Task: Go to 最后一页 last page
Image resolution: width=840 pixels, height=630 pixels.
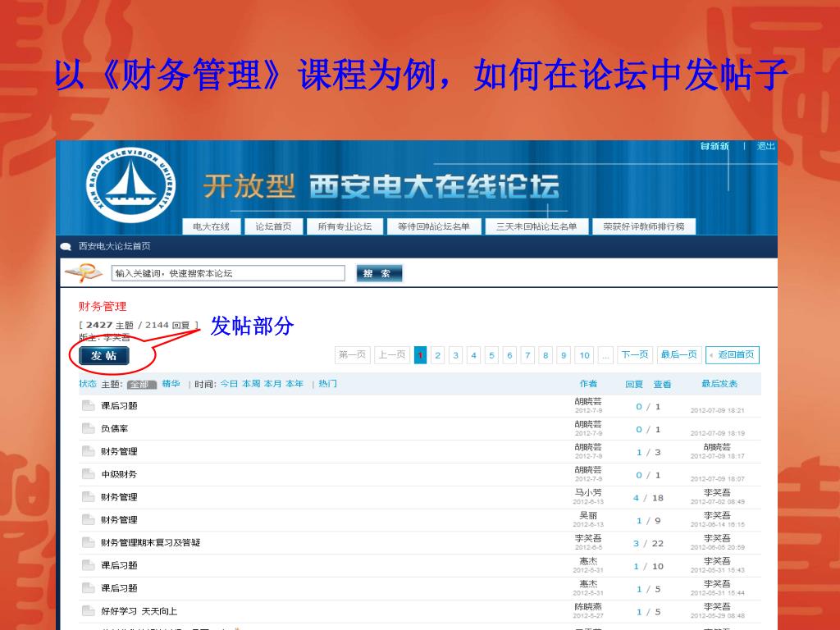Action: point(678,354)
